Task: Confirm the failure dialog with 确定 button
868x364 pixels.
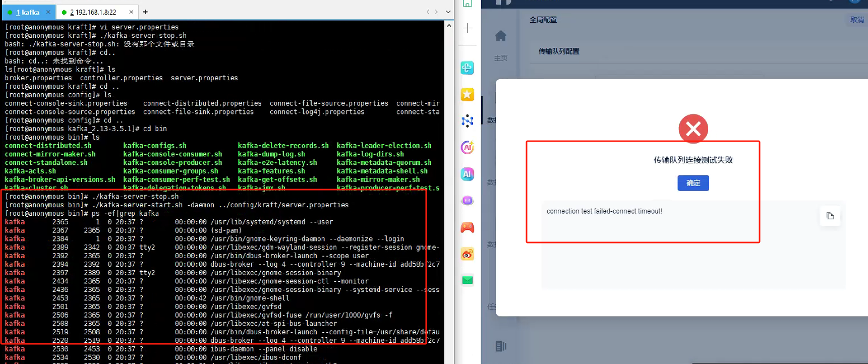Action: (x=693, y=183)
